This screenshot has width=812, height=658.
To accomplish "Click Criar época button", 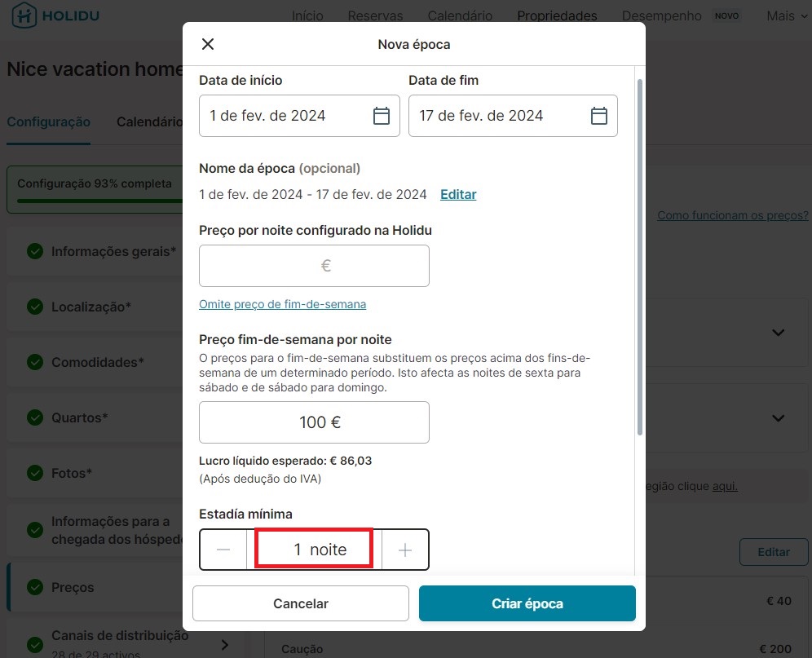I will [x=527, y=603].
